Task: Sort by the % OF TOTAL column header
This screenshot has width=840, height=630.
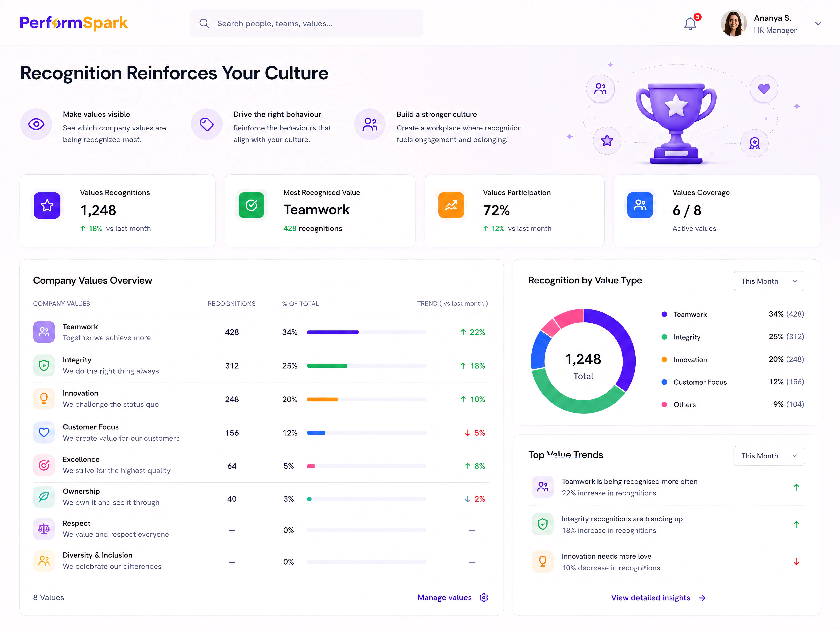Action: [300, 304]
